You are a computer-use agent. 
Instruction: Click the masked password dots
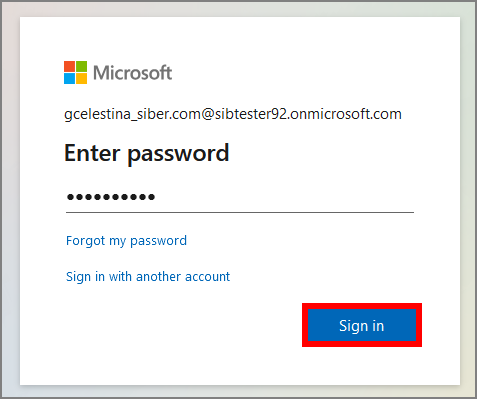[111, 197]
